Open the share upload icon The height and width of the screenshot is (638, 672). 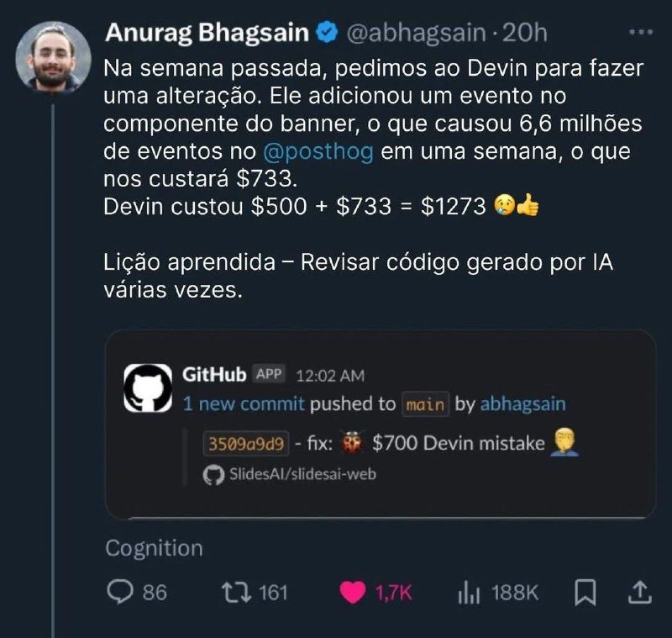click(x=639, y=592)
